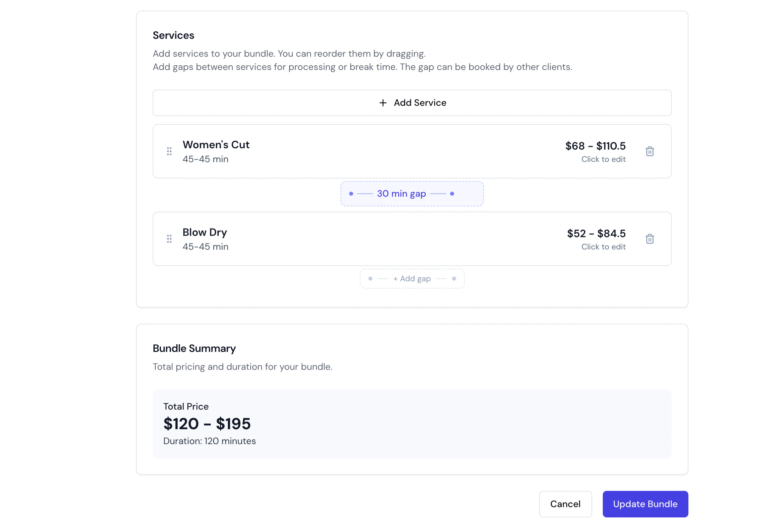Click the right dot of the Add gap row
Viewport: 782px width, 532px height.
(454, 279)
